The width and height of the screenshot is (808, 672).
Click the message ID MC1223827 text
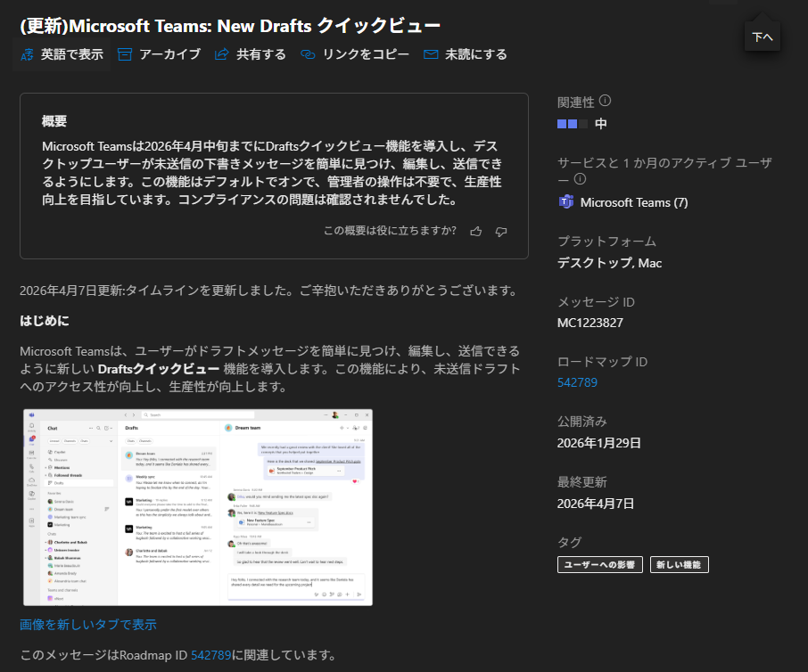click(x=590, y=323)
